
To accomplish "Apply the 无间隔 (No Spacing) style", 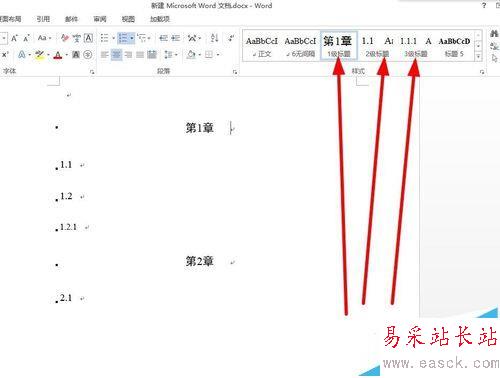I will (300, 46).
